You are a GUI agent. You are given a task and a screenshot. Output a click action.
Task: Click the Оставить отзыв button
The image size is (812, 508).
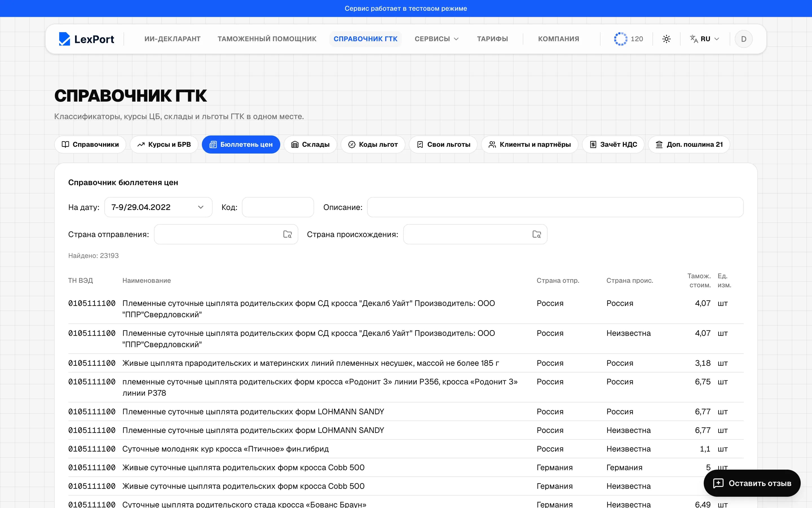point(752,483)
